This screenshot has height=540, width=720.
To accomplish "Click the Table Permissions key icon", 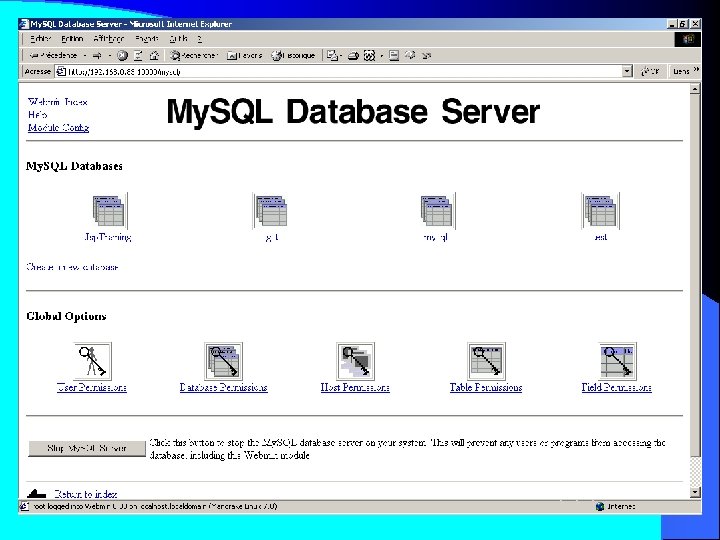I will [486, 361].
